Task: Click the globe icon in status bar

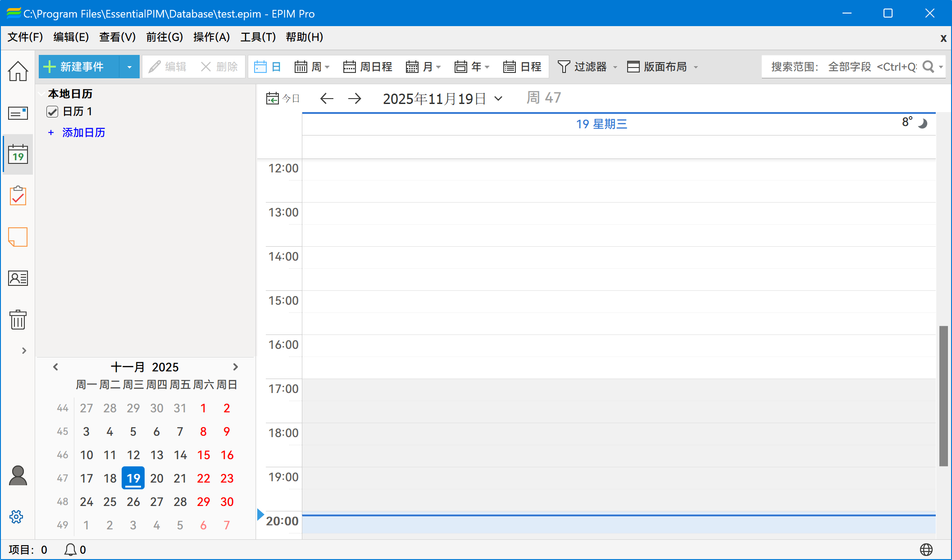Action: pyautogui.click(x=926, y=550)
